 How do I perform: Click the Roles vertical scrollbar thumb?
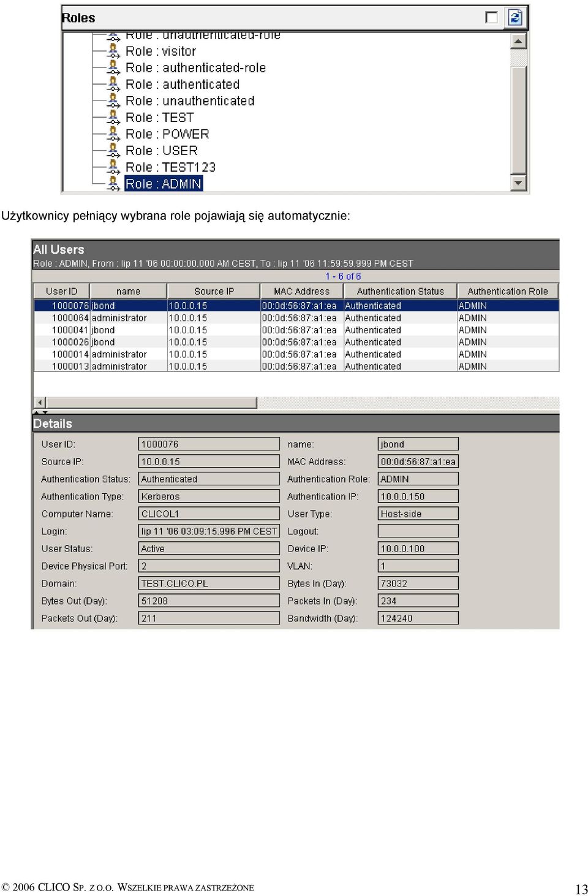(519, 120)
